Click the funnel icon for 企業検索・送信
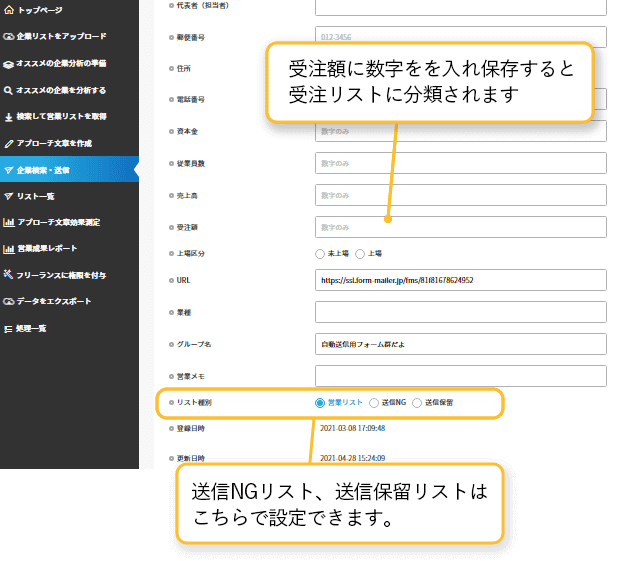This screenshot has width=621, height=561. point(8,170)
